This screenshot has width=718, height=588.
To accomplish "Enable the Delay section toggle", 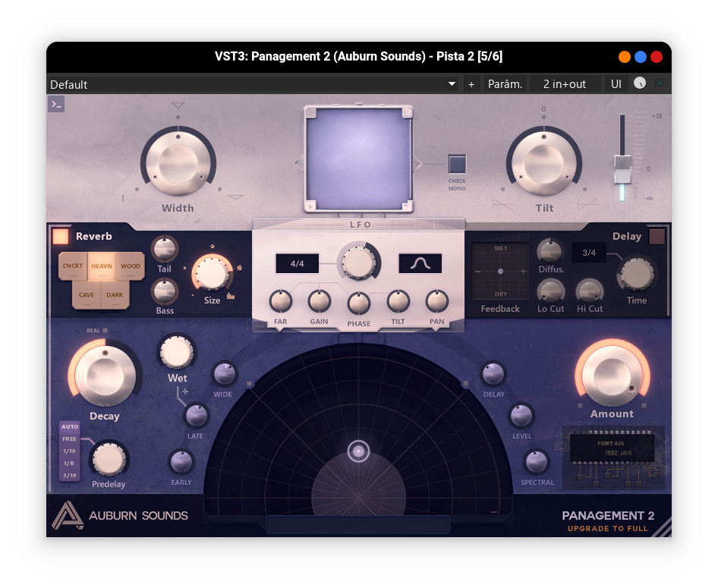I will (657, 237).
